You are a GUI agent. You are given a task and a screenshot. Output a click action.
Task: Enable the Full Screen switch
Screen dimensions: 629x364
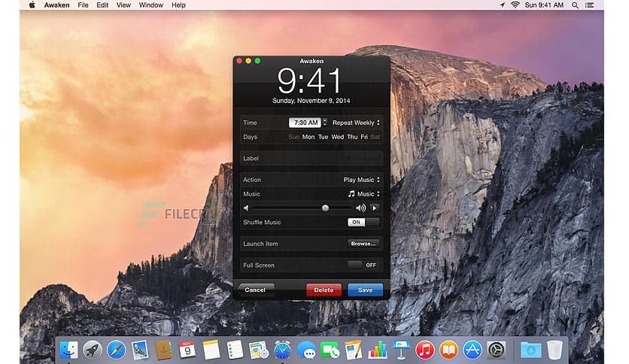pos(363,265)
